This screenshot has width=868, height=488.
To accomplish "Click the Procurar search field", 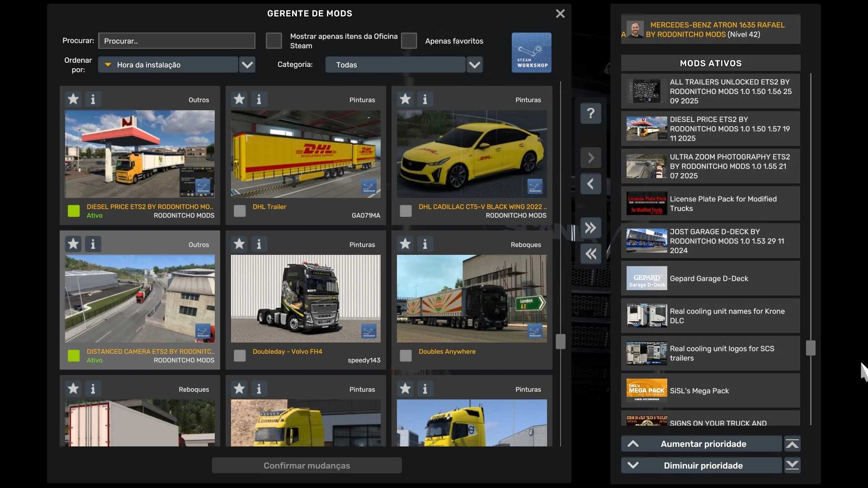I will click(176, 41).
